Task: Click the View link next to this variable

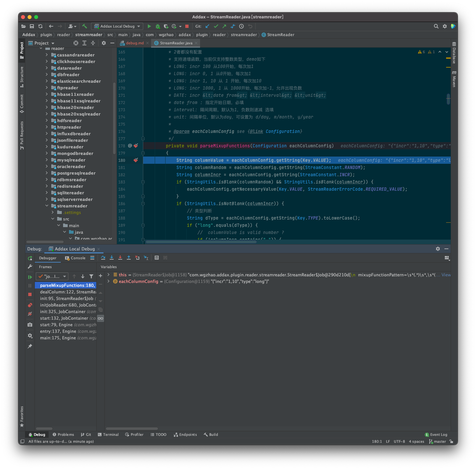Action: [446, 275]
